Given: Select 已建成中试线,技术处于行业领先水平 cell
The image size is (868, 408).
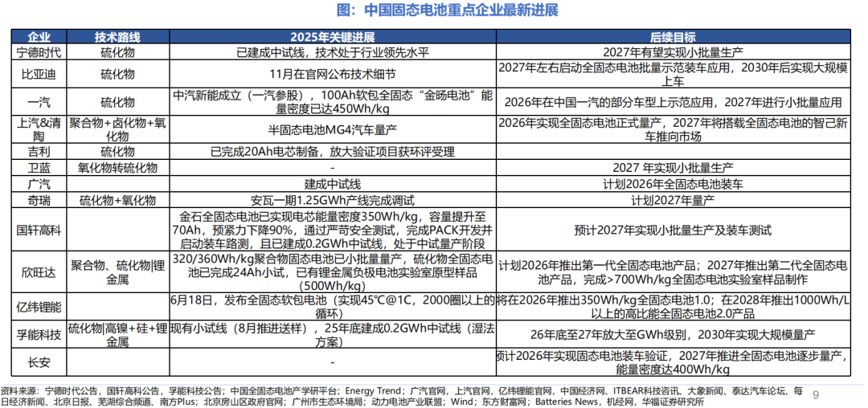Looking at the screenshot, I should 333,52.
